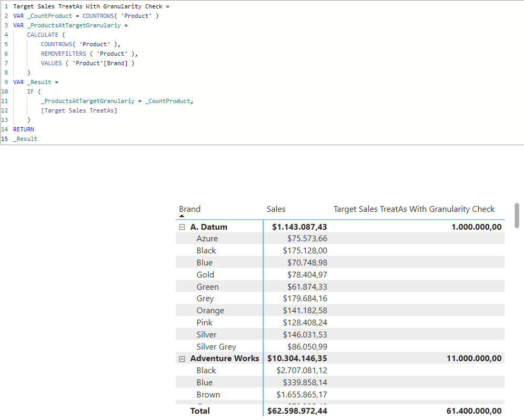Screen dimensions: 524x420
Task: Click the Total row label
Action: pyautogui.click(x=200, y=411)
